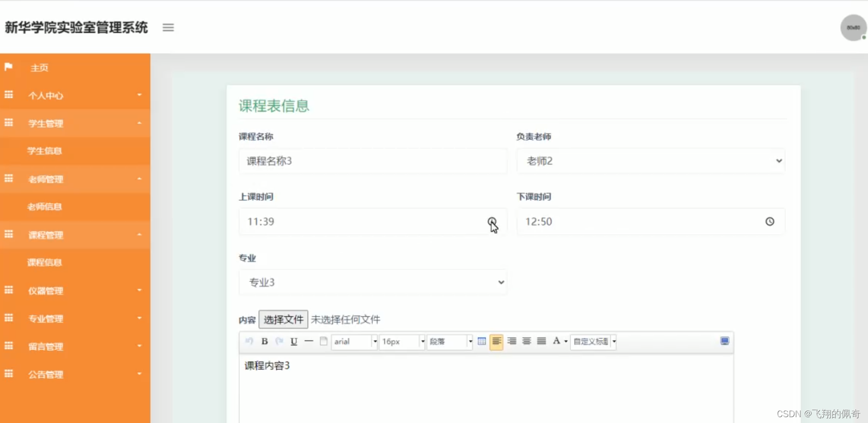Screen dimensions: 868x423
Task: Insert a table from the toolbar
Action: (482, 341)
